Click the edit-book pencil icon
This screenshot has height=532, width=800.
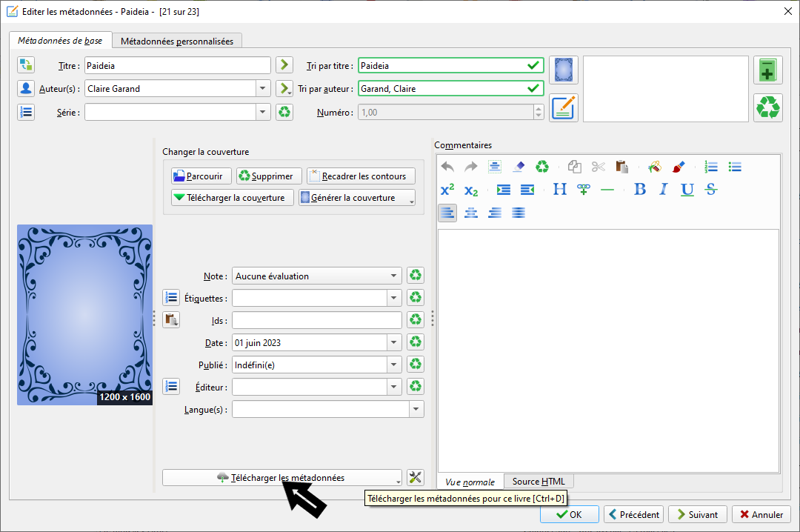[563, 107]
